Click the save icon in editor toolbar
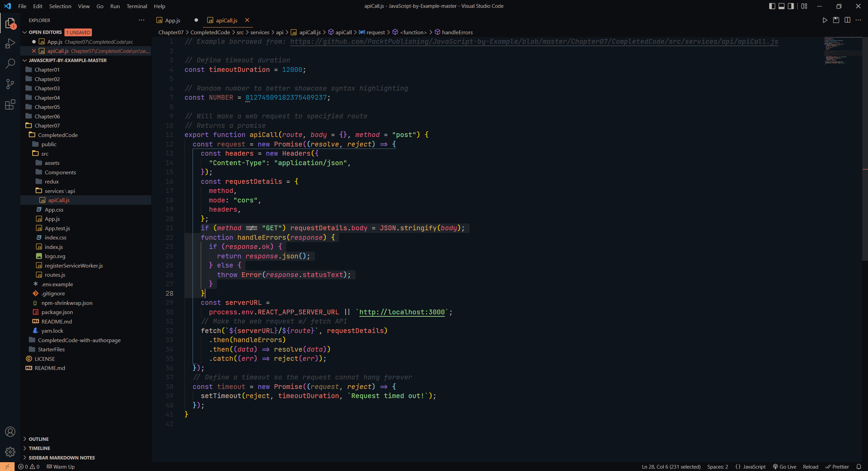This screenshot has width=868, height=471. click(836, 20)
